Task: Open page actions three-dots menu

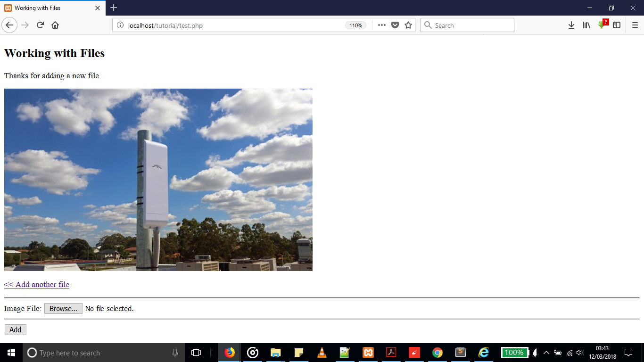Action: point(382,25)
